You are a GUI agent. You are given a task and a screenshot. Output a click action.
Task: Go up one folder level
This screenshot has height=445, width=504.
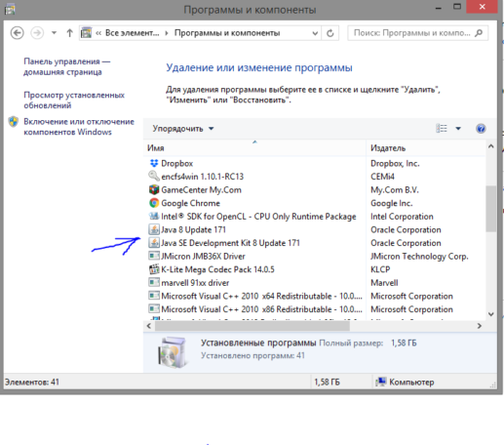69,33
